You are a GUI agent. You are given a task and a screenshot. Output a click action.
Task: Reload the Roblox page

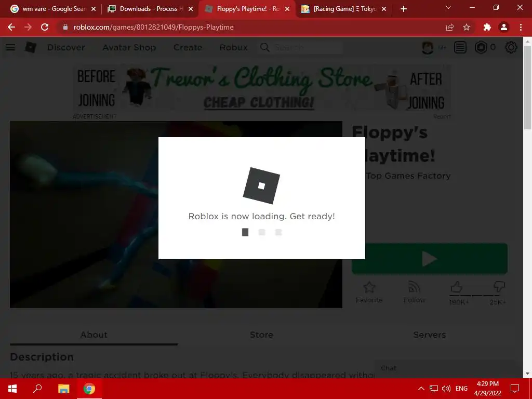[x=45, y=27]
